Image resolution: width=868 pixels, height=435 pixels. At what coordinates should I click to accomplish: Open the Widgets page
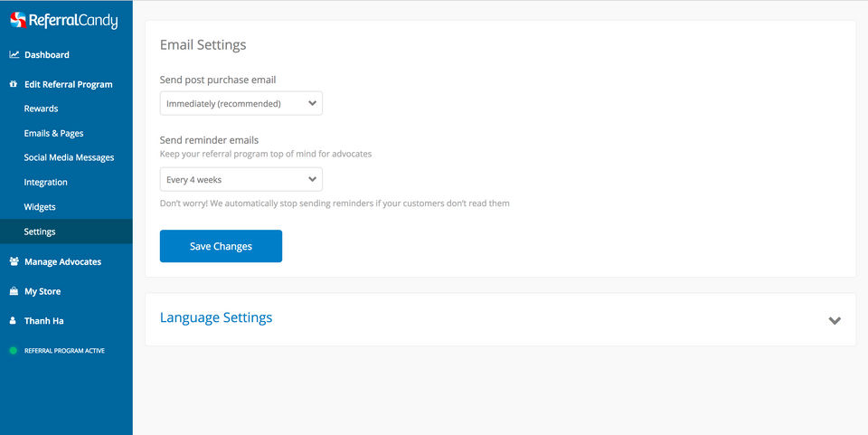40,207
